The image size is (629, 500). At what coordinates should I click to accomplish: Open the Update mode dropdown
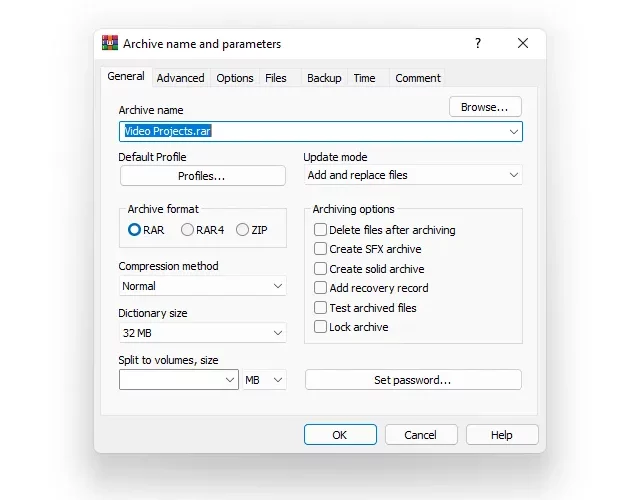click(413, 175)
